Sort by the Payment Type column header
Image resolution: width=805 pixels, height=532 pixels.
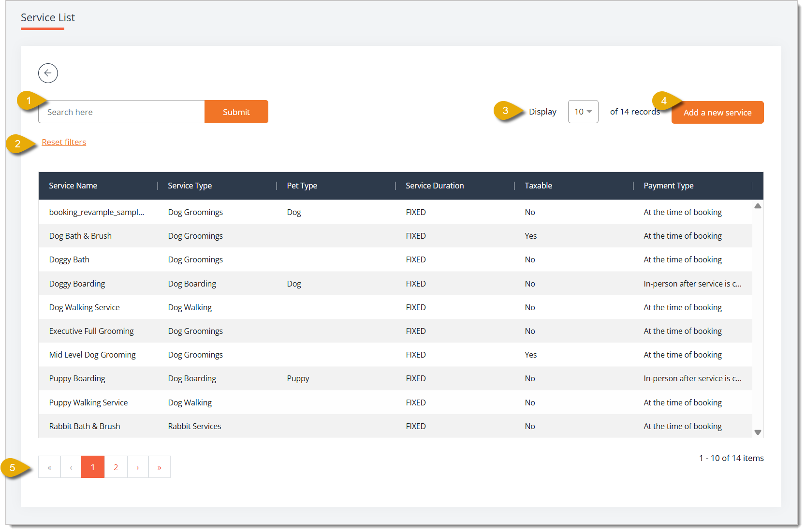(669, 186)
